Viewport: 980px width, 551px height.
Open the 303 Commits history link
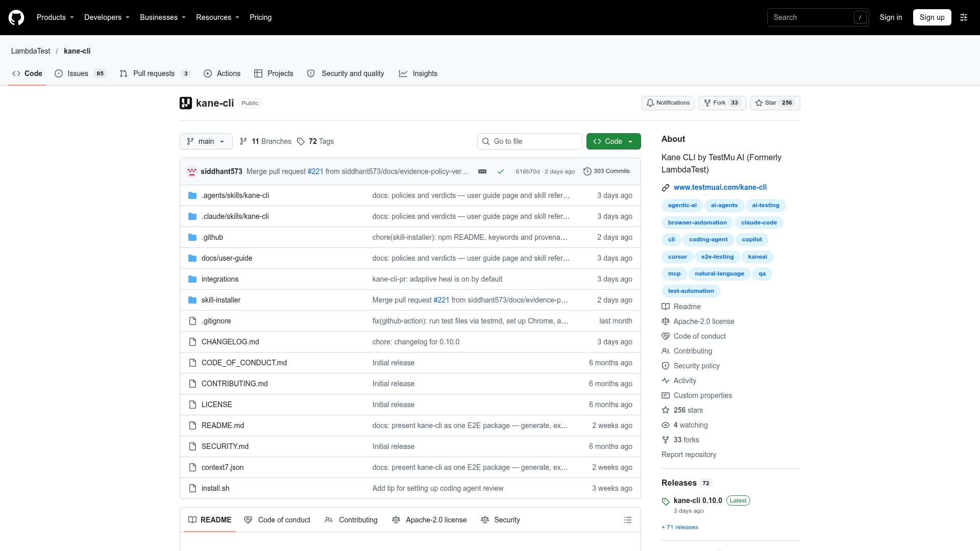pyautogui.click(x=606, y=171)
